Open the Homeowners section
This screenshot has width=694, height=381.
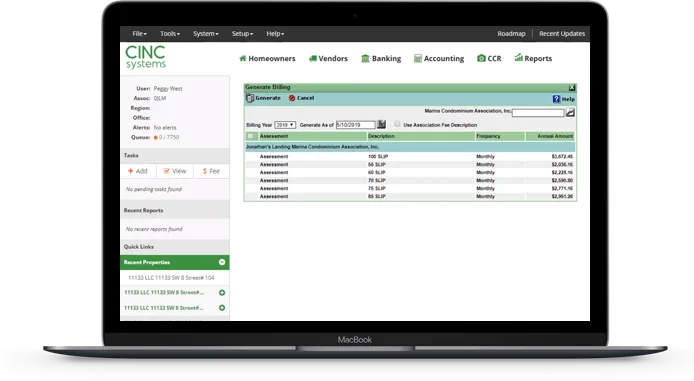(x=267, y=58)
